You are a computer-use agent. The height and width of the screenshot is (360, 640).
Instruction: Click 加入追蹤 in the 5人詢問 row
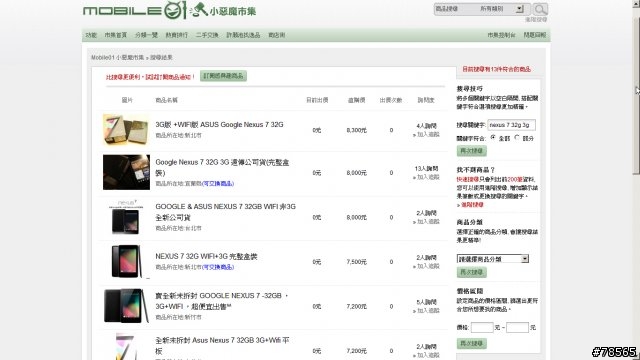point(427,311)
